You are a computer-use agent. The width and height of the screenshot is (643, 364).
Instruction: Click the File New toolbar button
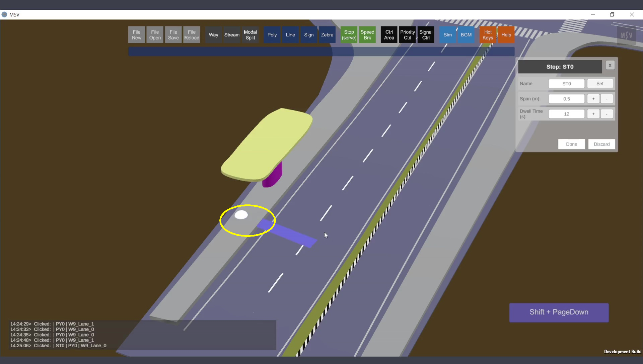136,35
